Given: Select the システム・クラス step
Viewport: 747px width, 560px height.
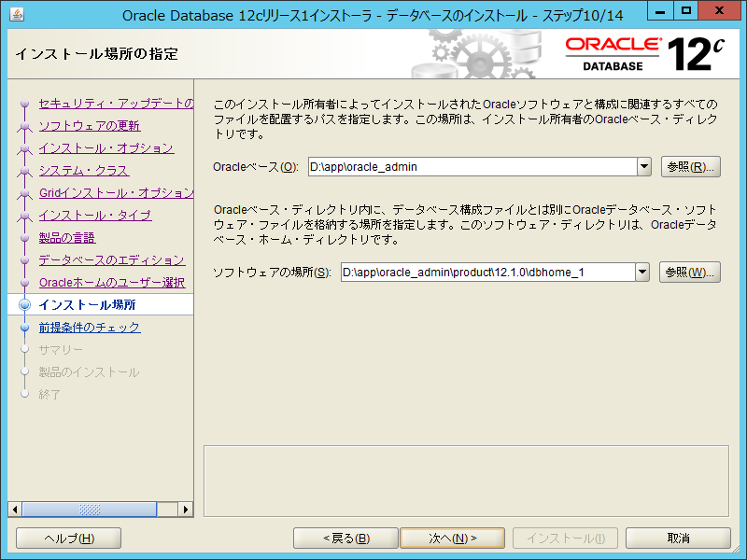Looking at the screenshot, I should (x=83, y=171).
